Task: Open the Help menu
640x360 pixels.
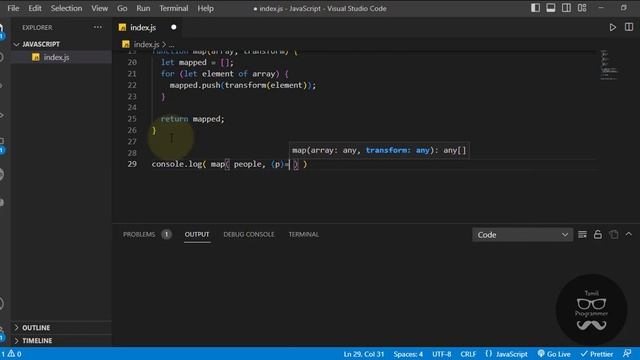Action: click(205, 8)
